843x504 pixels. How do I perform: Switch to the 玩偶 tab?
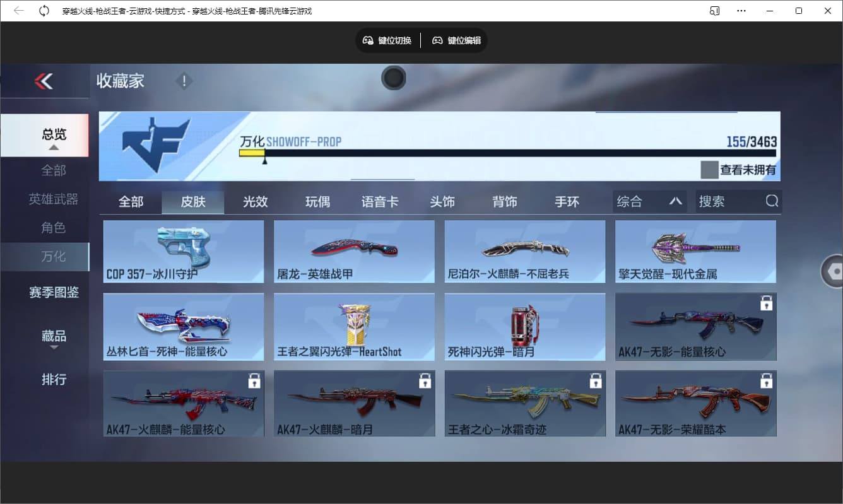coord(318,201)
